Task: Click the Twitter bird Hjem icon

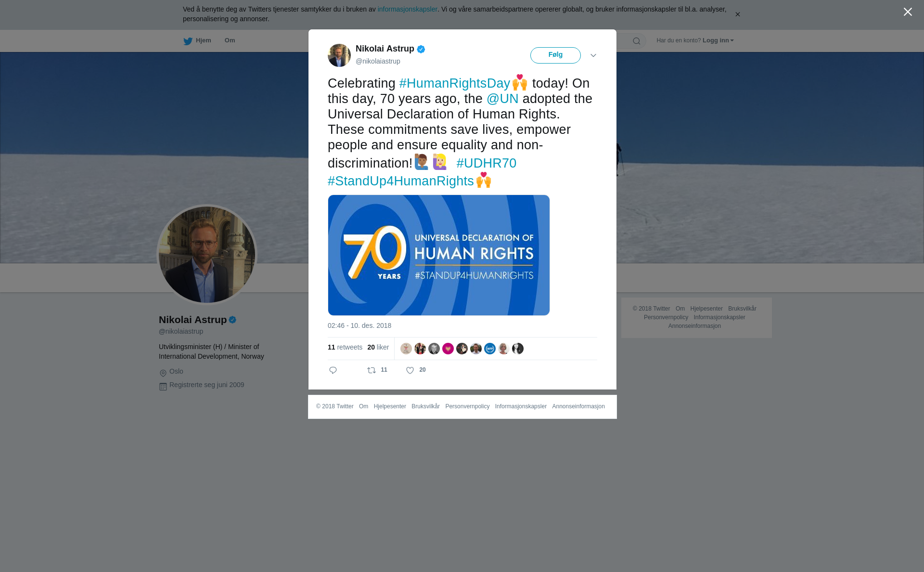Action: point(188,41)
